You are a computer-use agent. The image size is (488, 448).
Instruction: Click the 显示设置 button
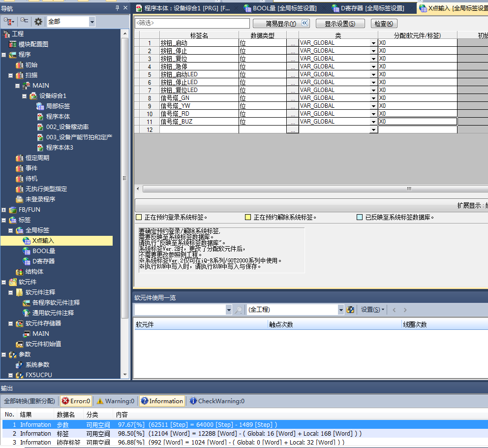[339, 24]
